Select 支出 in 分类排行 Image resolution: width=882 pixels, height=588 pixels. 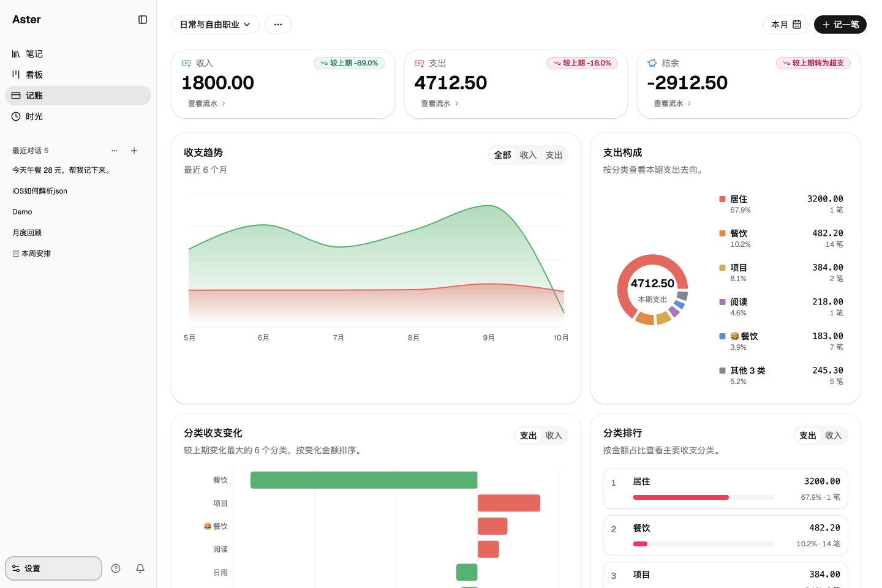click(x=808, y=435)
